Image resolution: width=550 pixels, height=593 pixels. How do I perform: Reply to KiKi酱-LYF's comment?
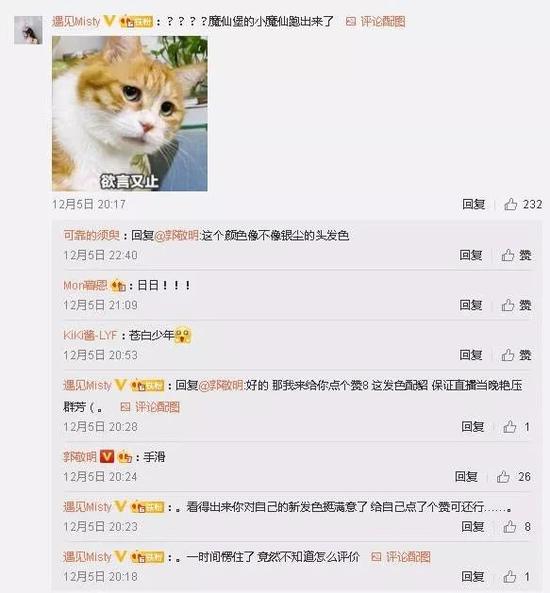pos(471,355)
